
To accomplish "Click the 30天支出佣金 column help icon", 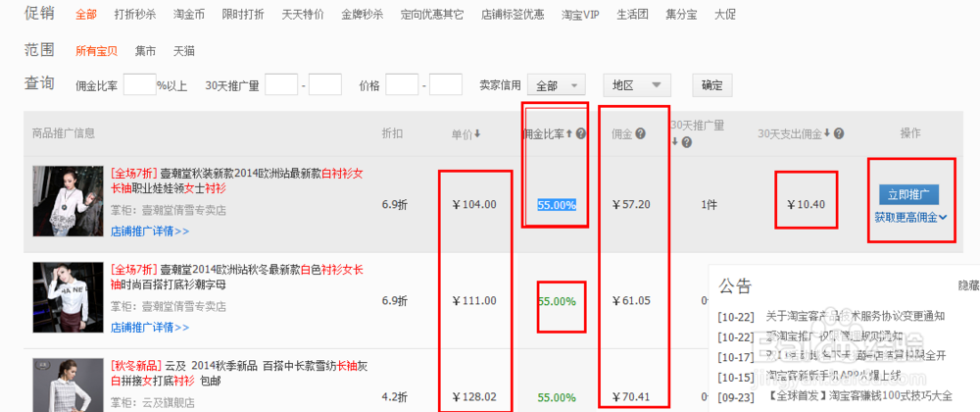I will 839,133.
